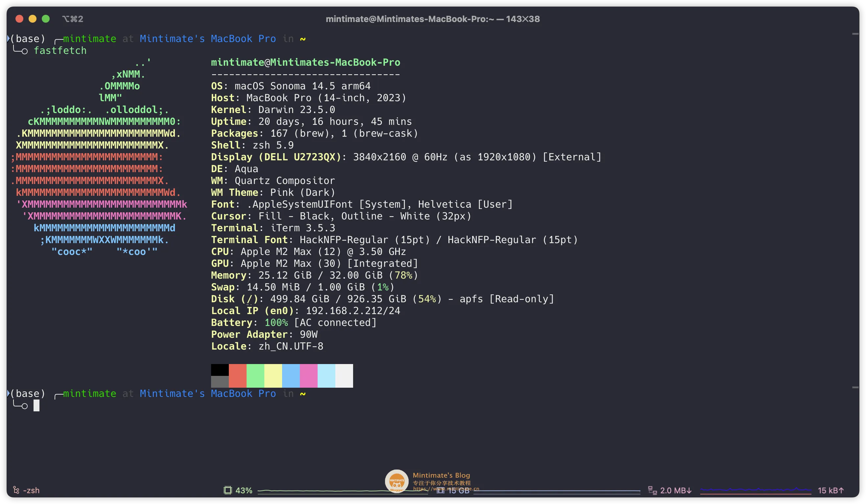Click the ⌥⌘2 window shortcut label
Viewport: 866px width, 504px height.
click(x=73, y=19)
